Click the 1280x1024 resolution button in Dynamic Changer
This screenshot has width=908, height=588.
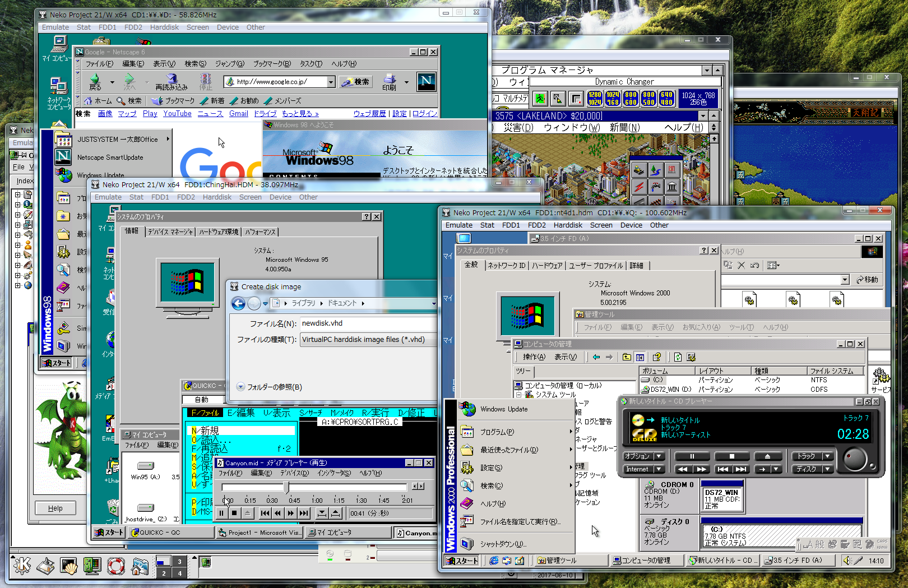595,99
